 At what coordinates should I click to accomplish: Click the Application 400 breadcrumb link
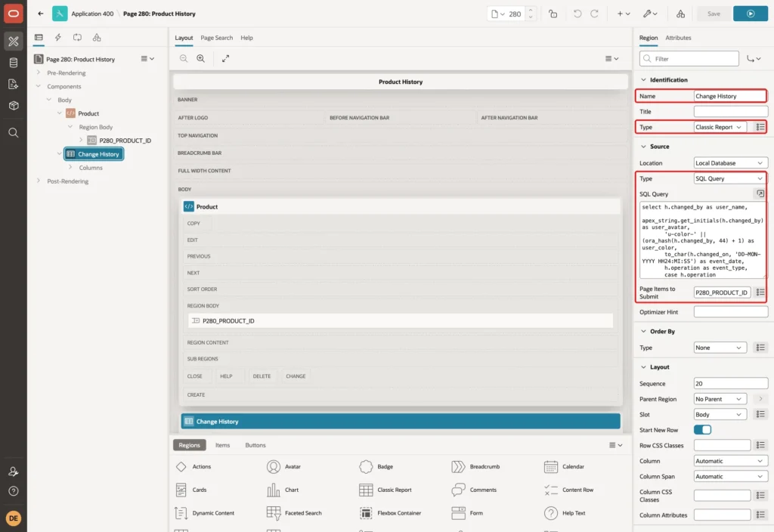click(92, 14)
